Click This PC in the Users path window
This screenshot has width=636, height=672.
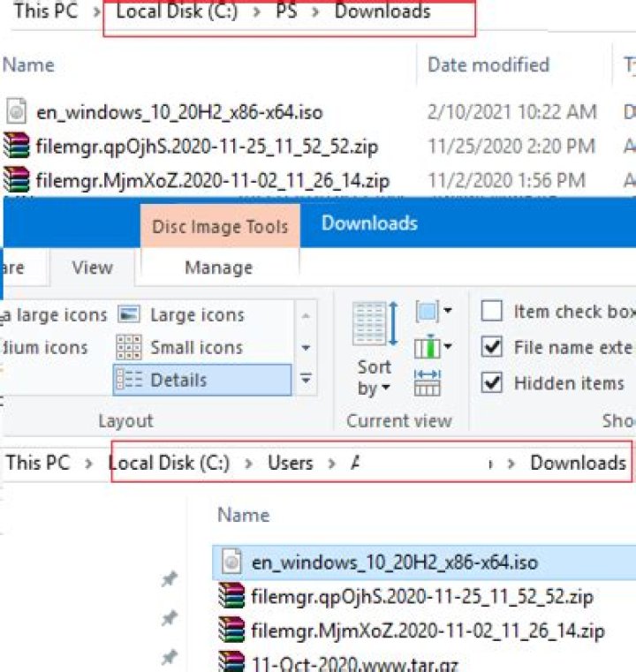[x=38, y=463]
